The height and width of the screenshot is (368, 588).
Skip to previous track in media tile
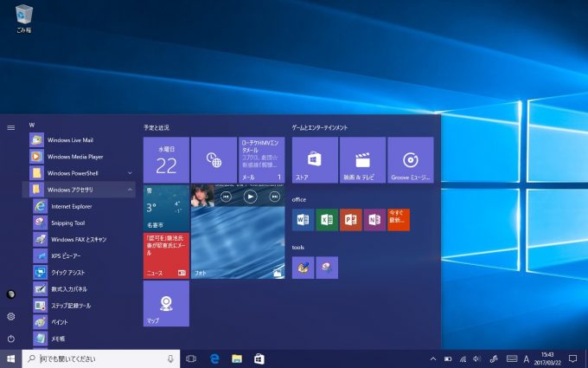(226, 197)
